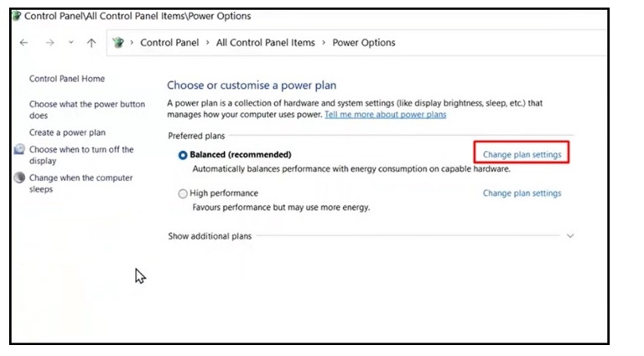Screen dimensions: 644x356
Task: Change plan settings for Balanced plan
Action: 522,155
